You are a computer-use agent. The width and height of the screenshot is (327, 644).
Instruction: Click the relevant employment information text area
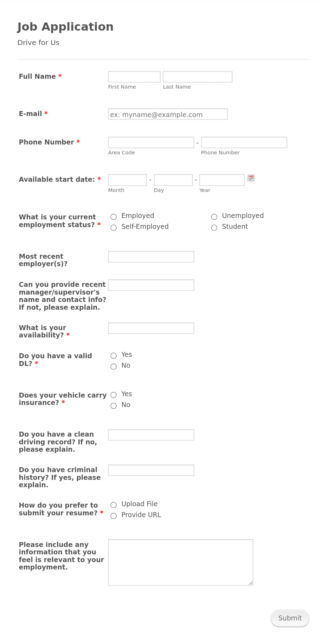180,562
